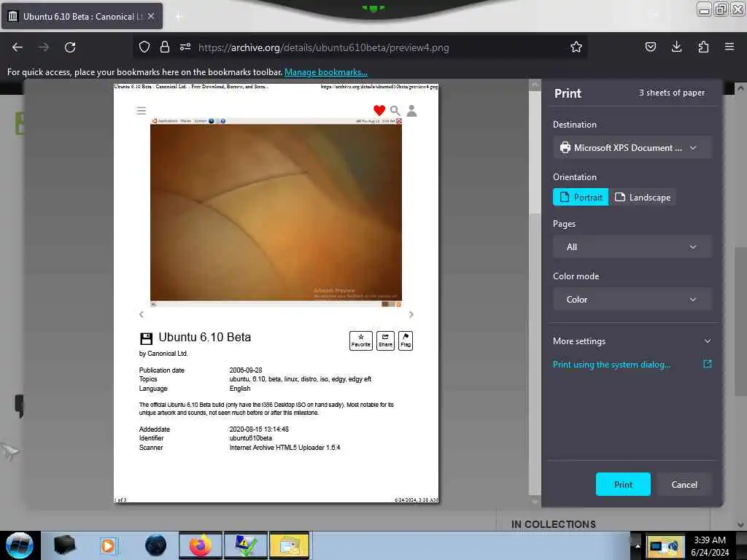Open the Windows Start button
Image resolution: width=747 pixels, height=560 pixels.
click(x=20, y=545)
